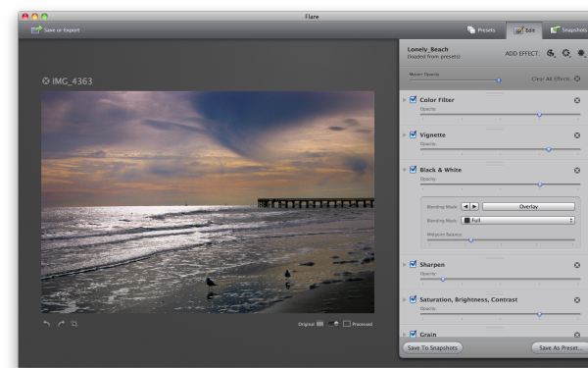
Task: Click the Black & White effect title
Action: click(441, 170)
